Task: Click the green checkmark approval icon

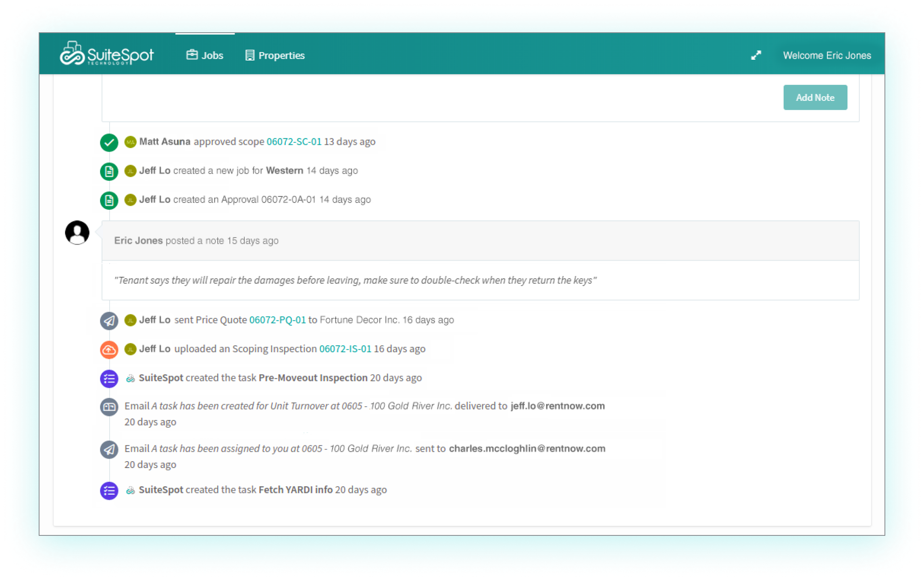Action: click(108, 142)
